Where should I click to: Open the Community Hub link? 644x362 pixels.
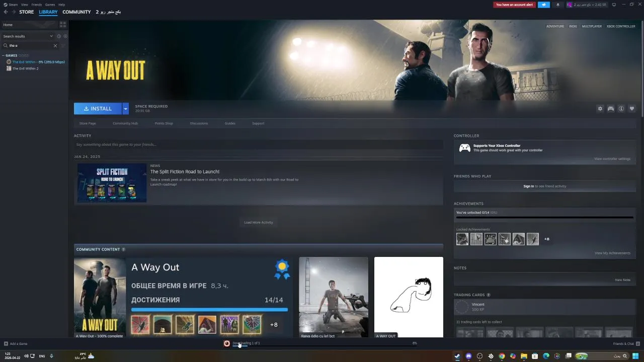pos(125,123)
